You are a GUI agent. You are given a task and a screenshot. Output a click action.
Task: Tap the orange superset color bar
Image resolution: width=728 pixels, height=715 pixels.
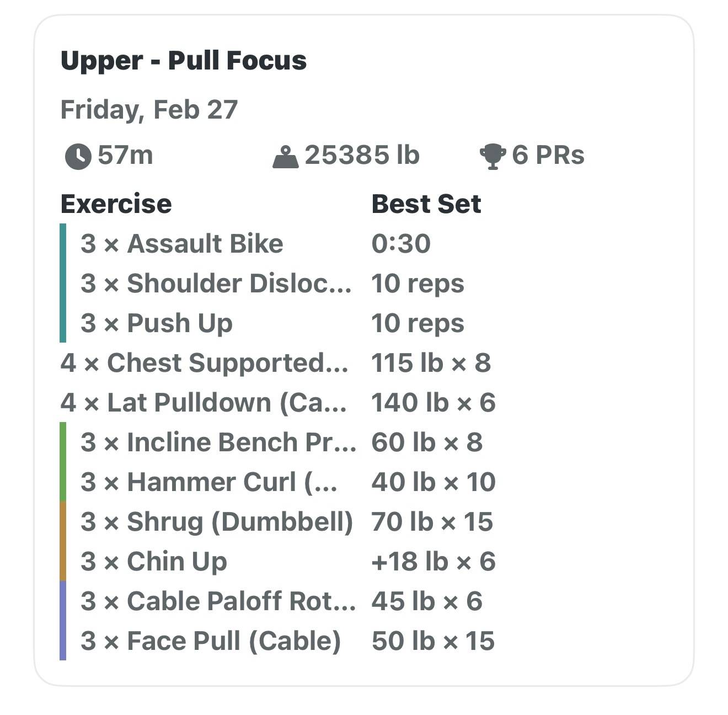click(63, 541)
